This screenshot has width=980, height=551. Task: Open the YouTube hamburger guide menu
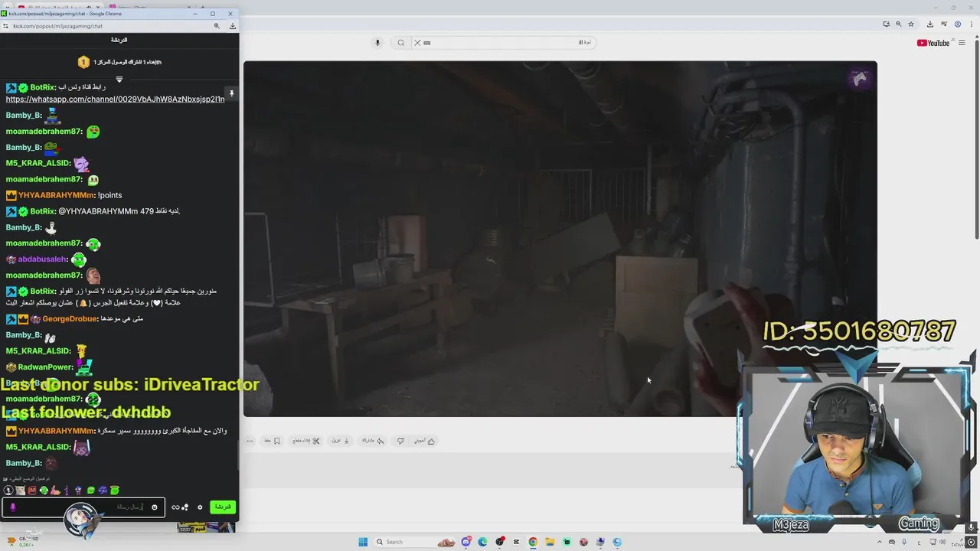tap(962, 43)
